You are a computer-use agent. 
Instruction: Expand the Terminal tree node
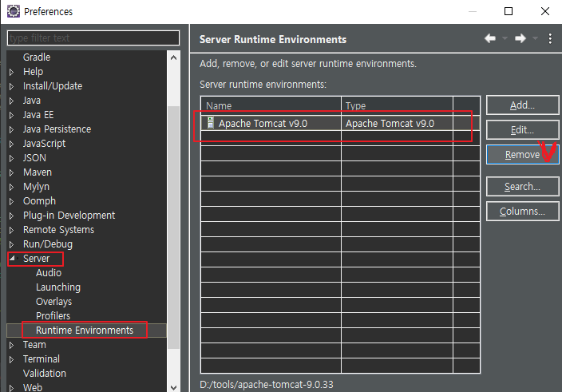click(x=11, y=359)
